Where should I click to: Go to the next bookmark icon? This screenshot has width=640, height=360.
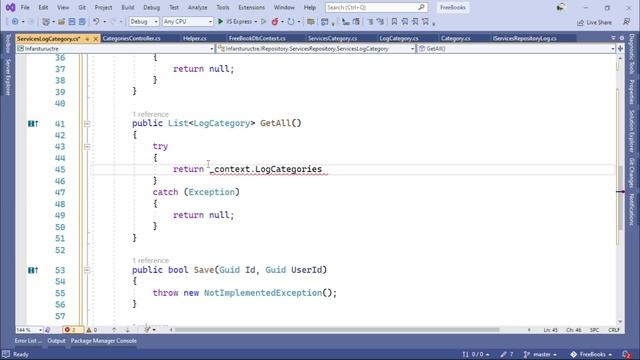point(415,22)
